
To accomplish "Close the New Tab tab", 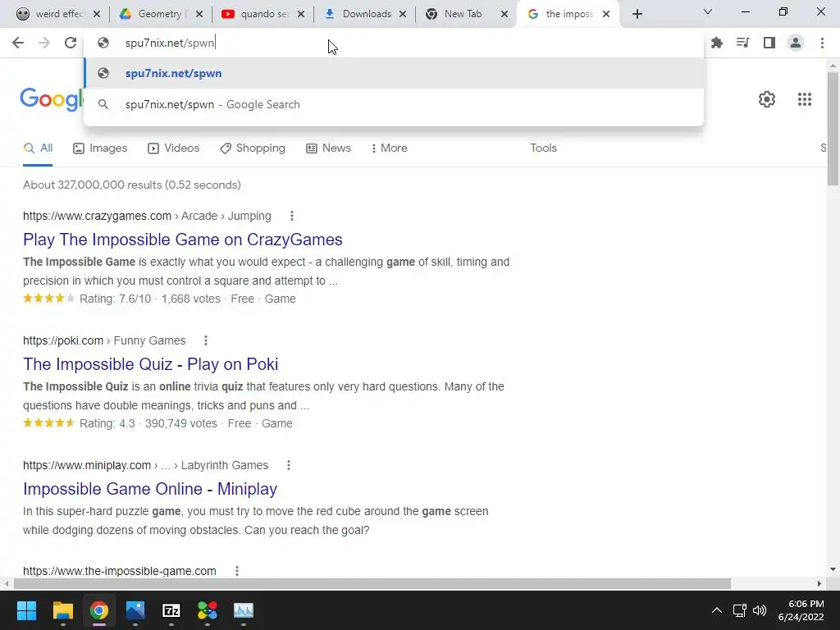I will 504,14.
